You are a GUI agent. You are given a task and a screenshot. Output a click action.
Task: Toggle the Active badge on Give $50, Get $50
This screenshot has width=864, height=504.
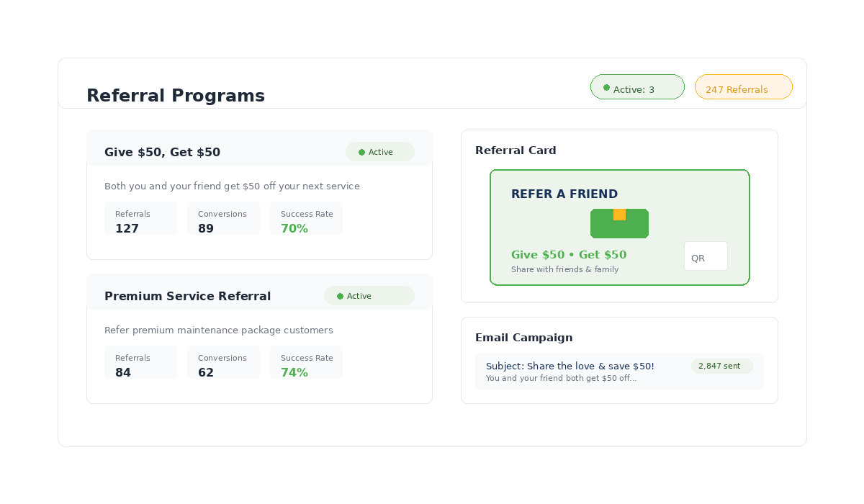(379, 151)
